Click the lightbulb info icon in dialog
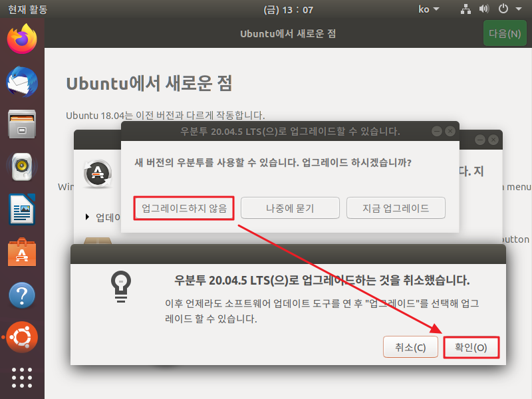This screenshot has height=399, width=532. (x=121, y=287)
